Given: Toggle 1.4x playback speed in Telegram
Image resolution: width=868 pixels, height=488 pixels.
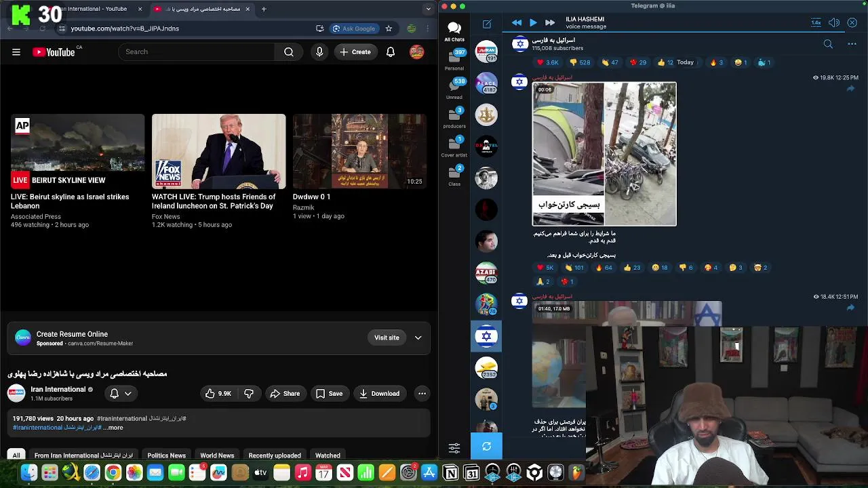Looking at the screenshot, I should point(816,23).
